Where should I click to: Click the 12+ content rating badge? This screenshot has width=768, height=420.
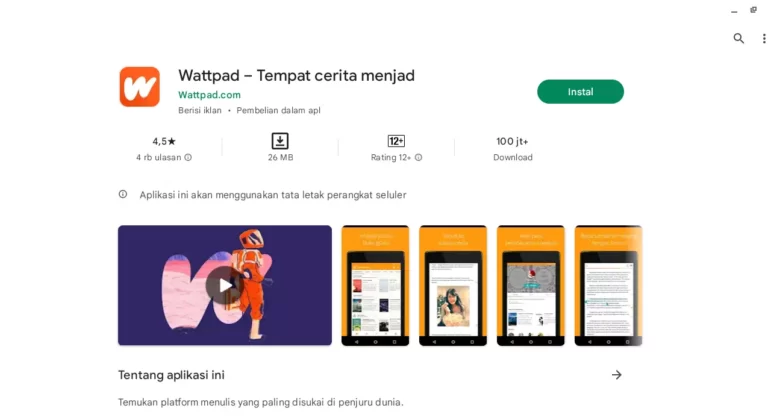(396, 141)
